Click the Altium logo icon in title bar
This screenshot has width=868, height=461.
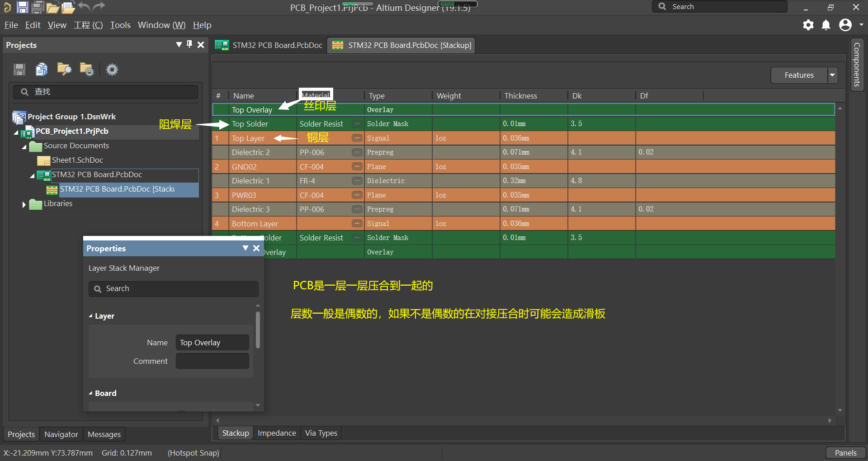tap(7, 7)
